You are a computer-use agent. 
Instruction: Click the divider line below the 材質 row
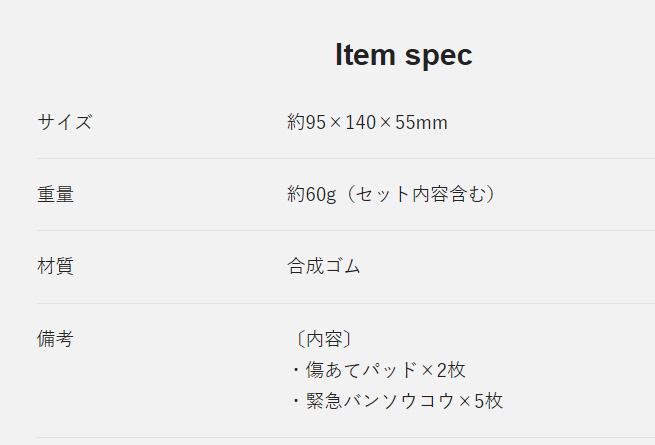coord(346,303)
